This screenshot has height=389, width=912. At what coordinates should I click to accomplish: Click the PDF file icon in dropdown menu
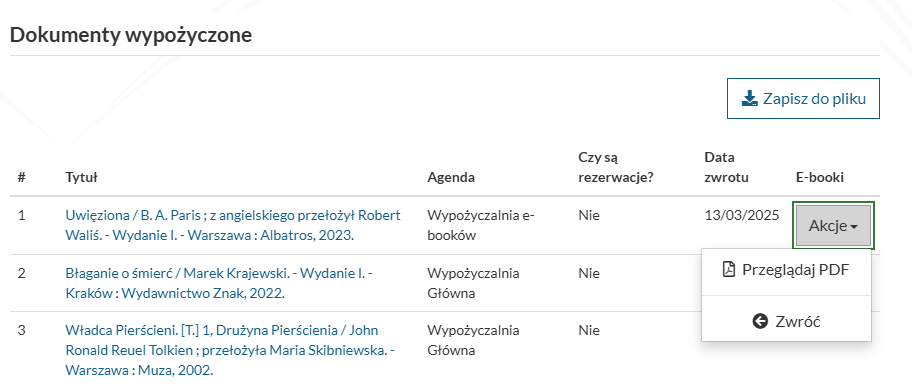[x=729, y=270]
